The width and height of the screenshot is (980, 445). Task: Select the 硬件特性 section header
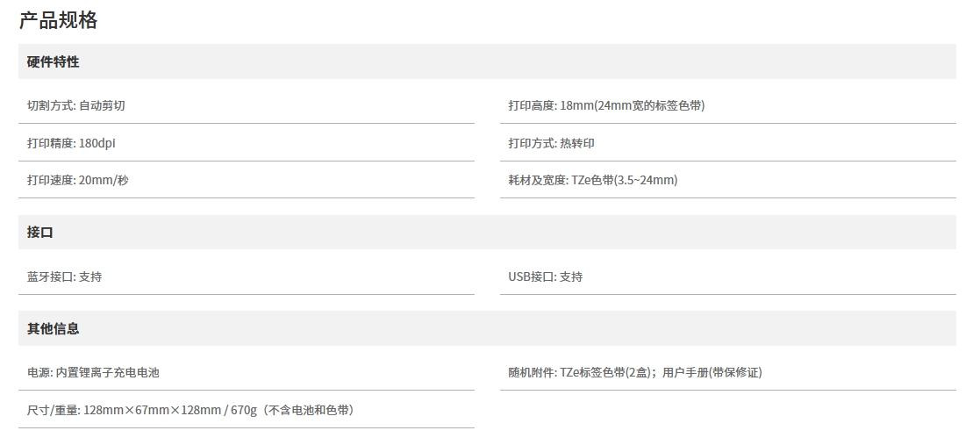tap(53, 61)
